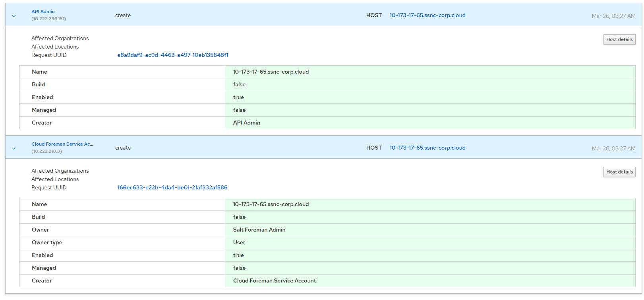The width and height of the screenshot is (644, 300).
Task: Click the timestamp on the API Admin entry
Action: pos(613,16)
